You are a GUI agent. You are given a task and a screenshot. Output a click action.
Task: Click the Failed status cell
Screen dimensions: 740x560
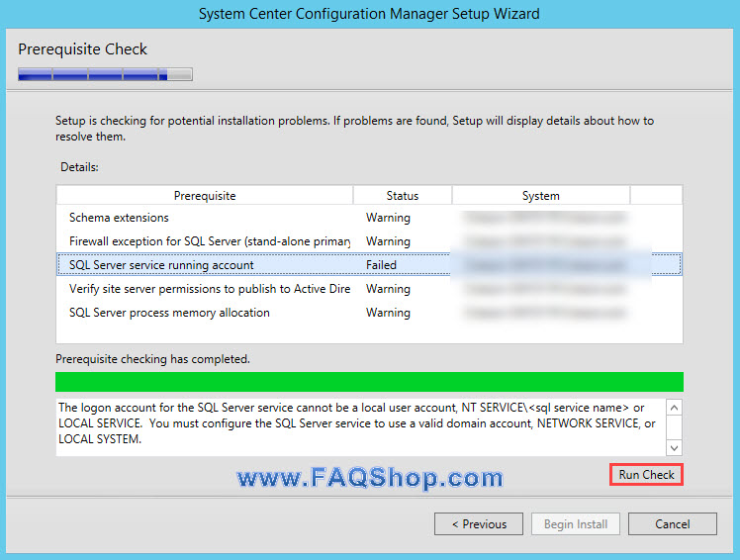[381, 265]
